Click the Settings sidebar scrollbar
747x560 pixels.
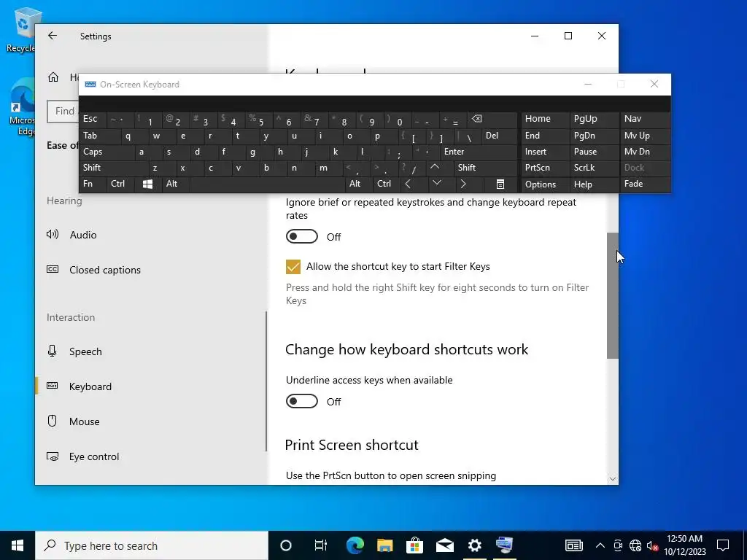point(266,381)
